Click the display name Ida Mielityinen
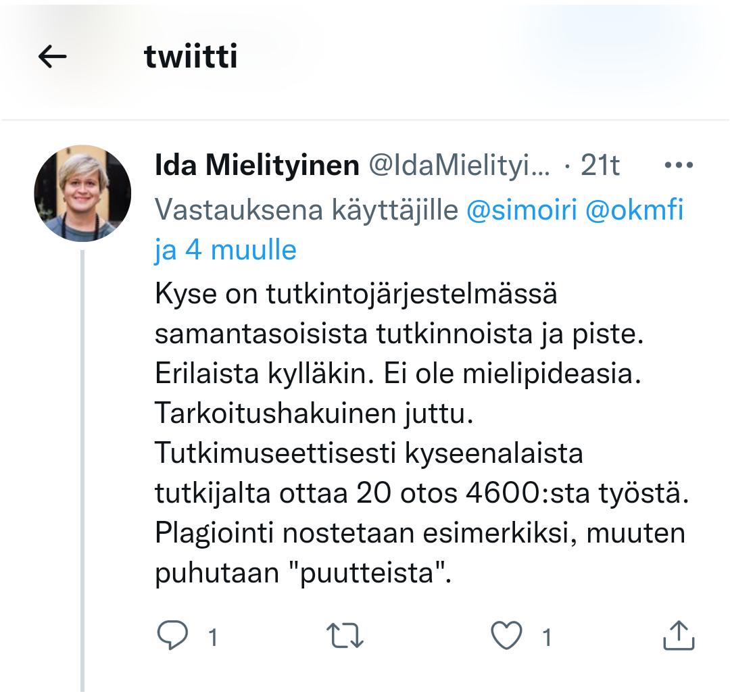Viewport: 730px width, 700px height. click(257, 166)
